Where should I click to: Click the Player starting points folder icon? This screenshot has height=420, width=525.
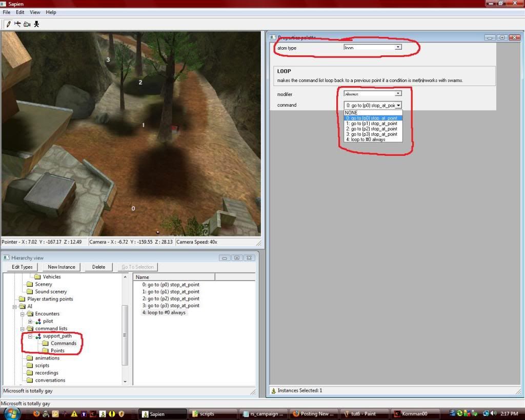point(22,299)
